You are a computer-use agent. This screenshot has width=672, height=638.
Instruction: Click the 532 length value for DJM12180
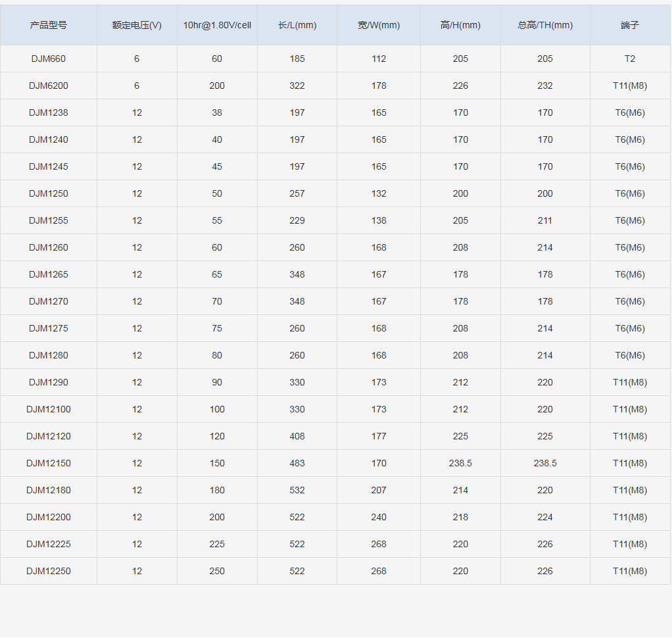click(x=297, y=491)
